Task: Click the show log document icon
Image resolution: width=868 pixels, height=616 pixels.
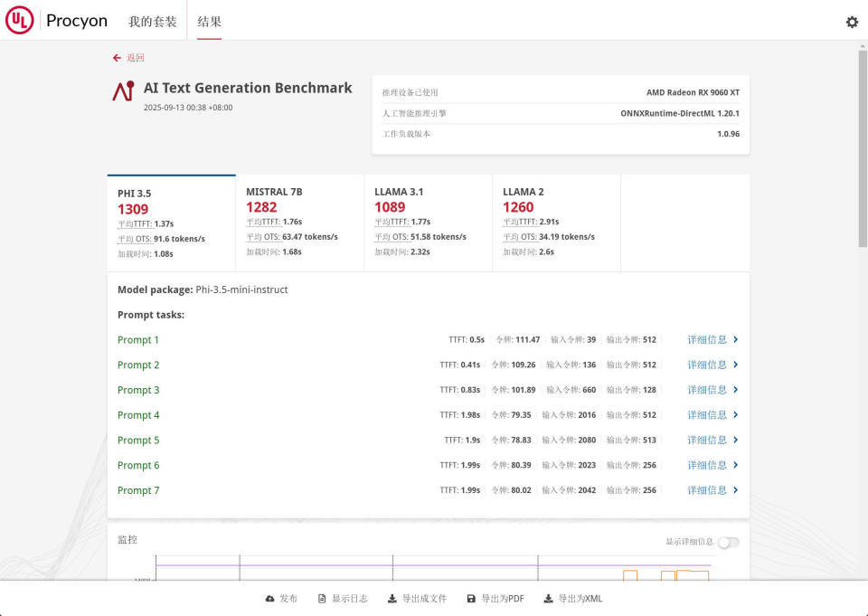Action: point(322,599)
